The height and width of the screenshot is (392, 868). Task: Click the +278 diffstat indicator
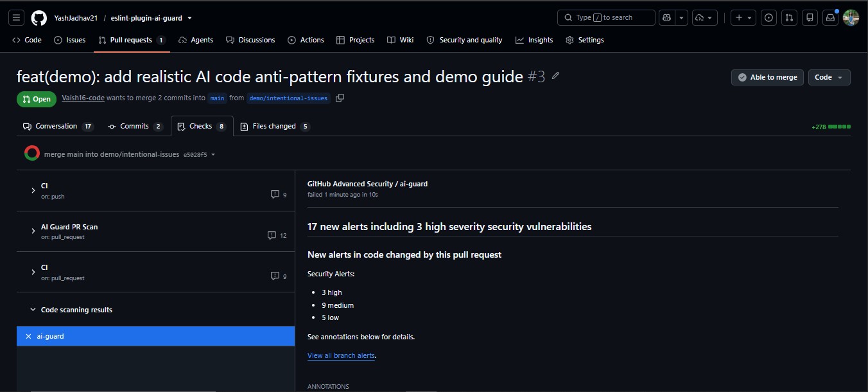click(831, 127)
